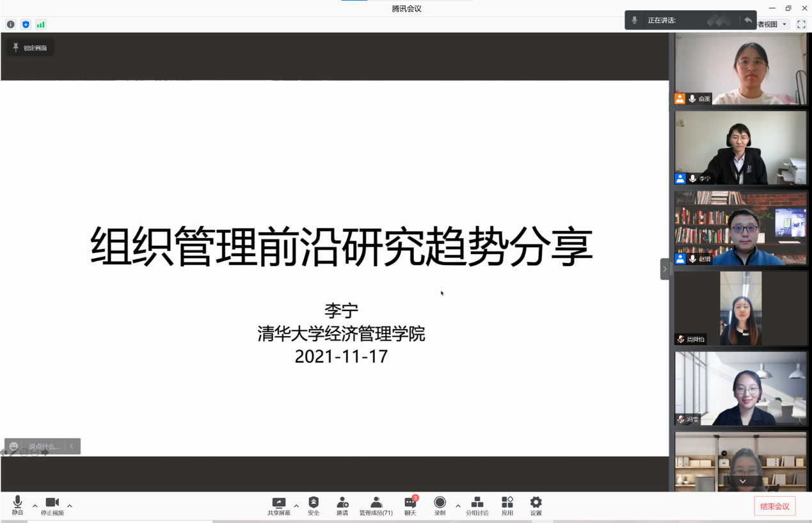Mute microphone with 静音 button
Viewport: 812px width, 523px height.
17,506
